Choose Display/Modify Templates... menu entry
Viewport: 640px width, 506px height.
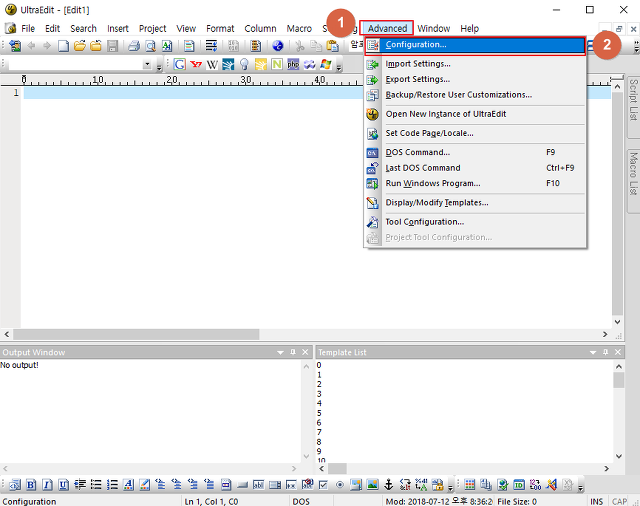[475, 203]
